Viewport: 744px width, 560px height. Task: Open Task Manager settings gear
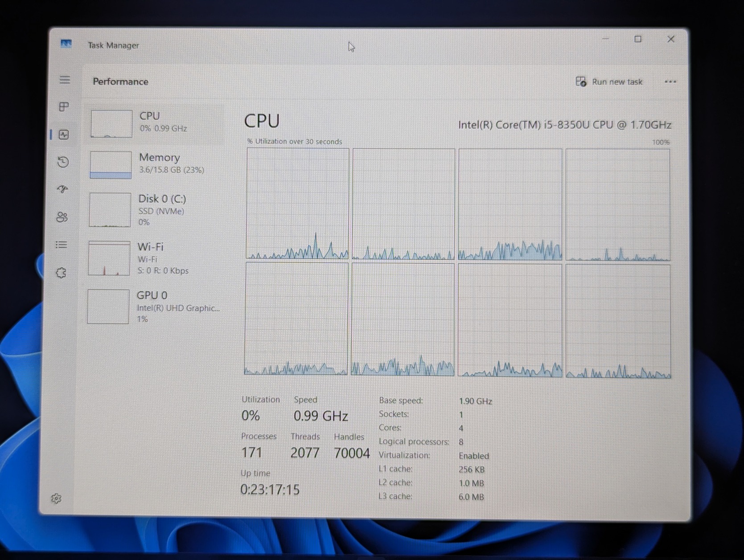click(56, 499)
